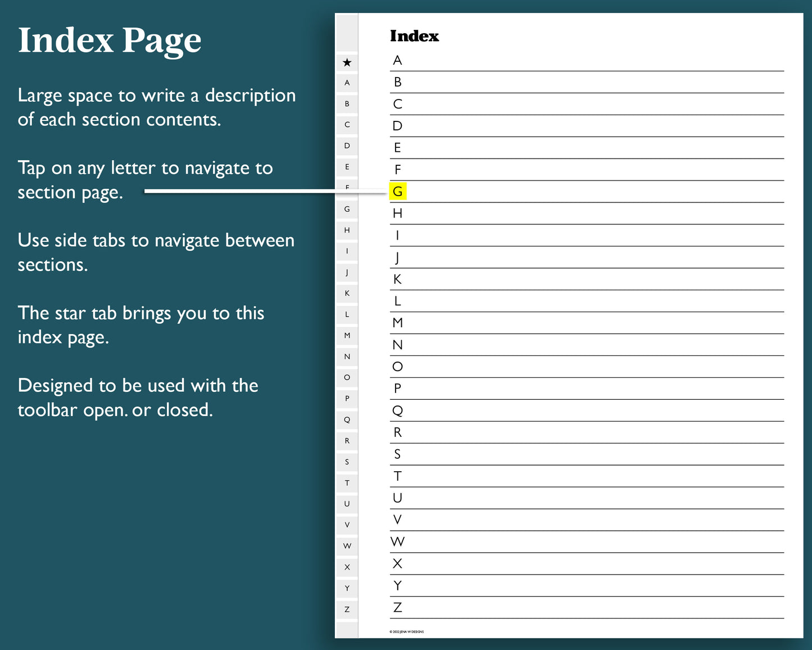812x650 pixels.
Task: Select the D side tab
Action: 347,146
